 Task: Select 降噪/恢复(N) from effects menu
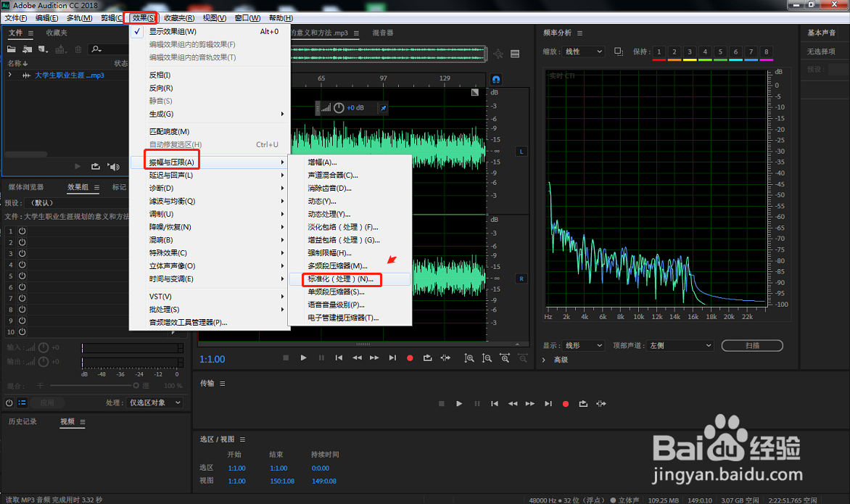click(210, 227)
